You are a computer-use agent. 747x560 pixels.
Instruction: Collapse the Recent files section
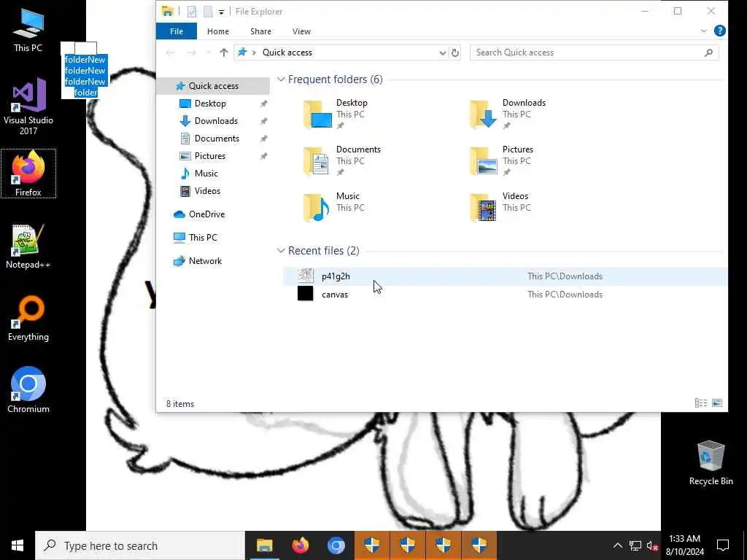[281, 251]
